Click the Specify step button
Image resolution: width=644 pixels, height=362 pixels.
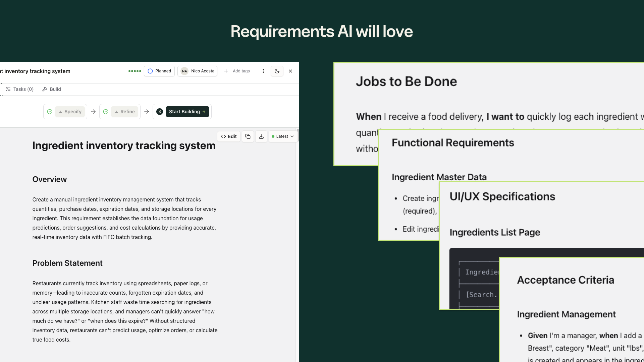point(70,112)
